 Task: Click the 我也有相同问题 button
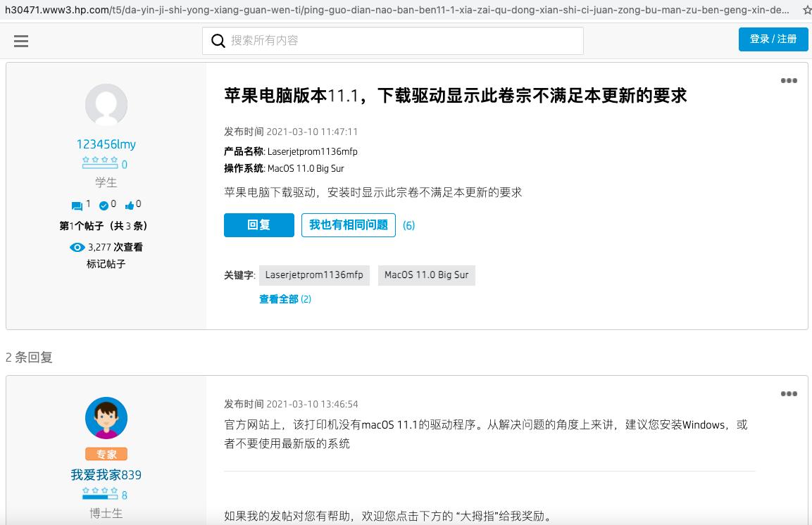click(x=349, y=225)
